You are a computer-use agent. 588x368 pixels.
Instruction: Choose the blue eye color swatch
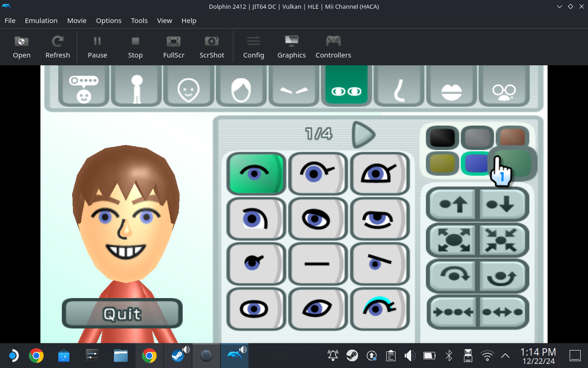point(476,163)
